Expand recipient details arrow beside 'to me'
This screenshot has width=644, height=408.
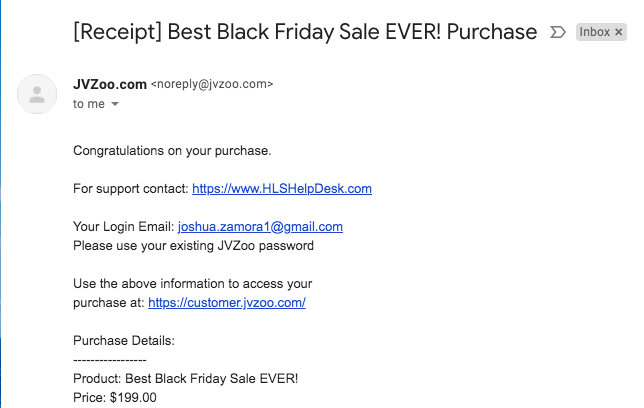[115, 104]
